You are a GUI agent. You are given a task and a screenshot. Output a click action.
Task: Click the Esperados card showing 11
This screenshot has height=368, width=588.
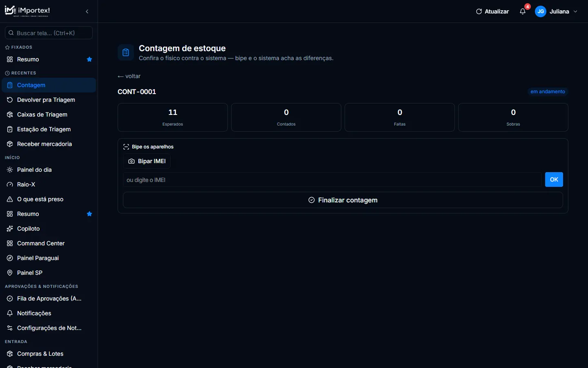[x=173, y=117]
